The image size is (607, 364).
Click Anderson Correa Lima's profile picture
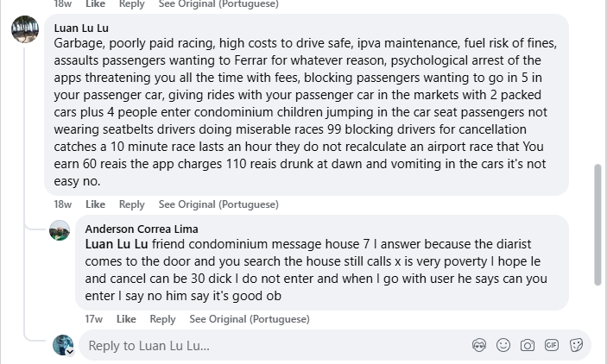(x=59, y=230)
